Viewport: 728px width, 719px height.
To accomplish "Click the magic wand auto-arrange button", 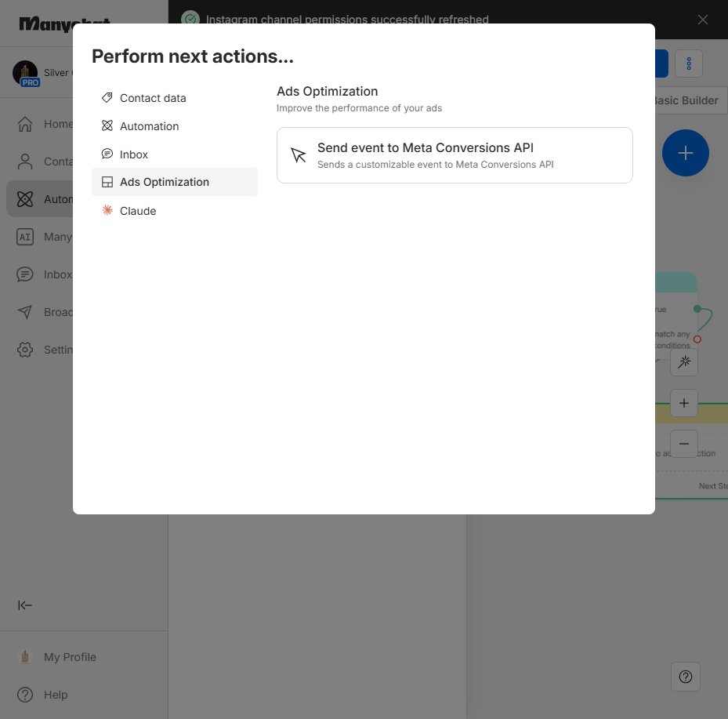I will [684, 361].
